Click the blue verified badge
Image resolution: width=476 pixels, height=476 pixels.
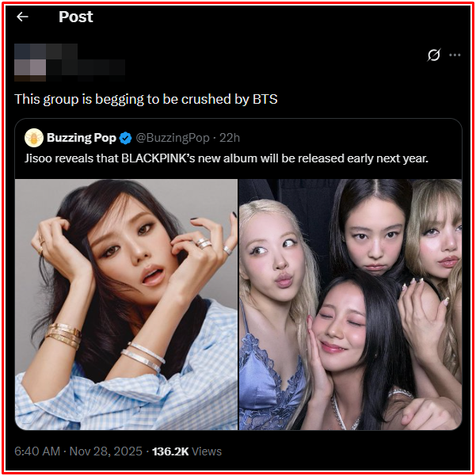(x=125, y=138)
